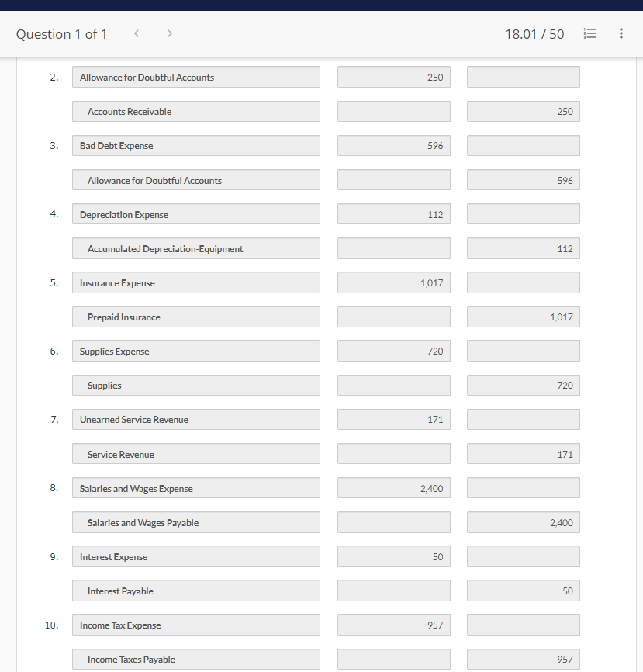The image size is (643, 672).
Task: Click the empty credit field beside Bad Debt Expense
Action: point(523,145)
